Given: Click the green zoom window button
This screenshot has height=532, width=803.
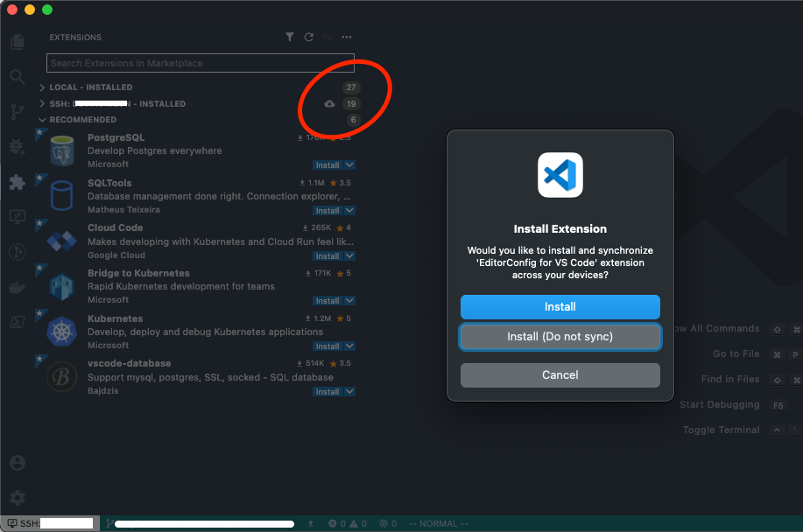Looking at the screenshot, I should (47, 10).
